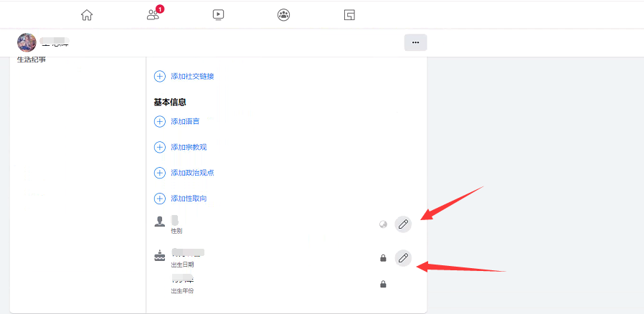The image size is (644, 314).
Task: Open the Groups icon
Action: pyautogui.click(x=283, y=15)
